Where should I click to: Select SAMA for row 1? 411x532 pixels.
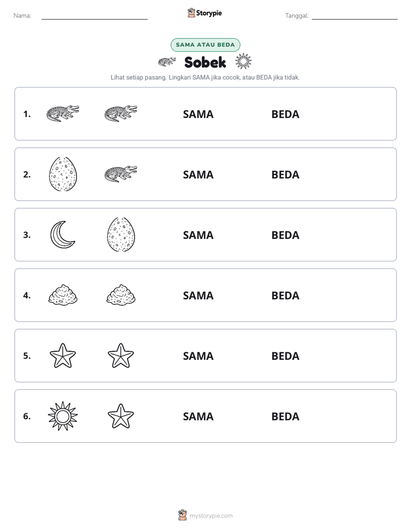click(x=198, y=115)
